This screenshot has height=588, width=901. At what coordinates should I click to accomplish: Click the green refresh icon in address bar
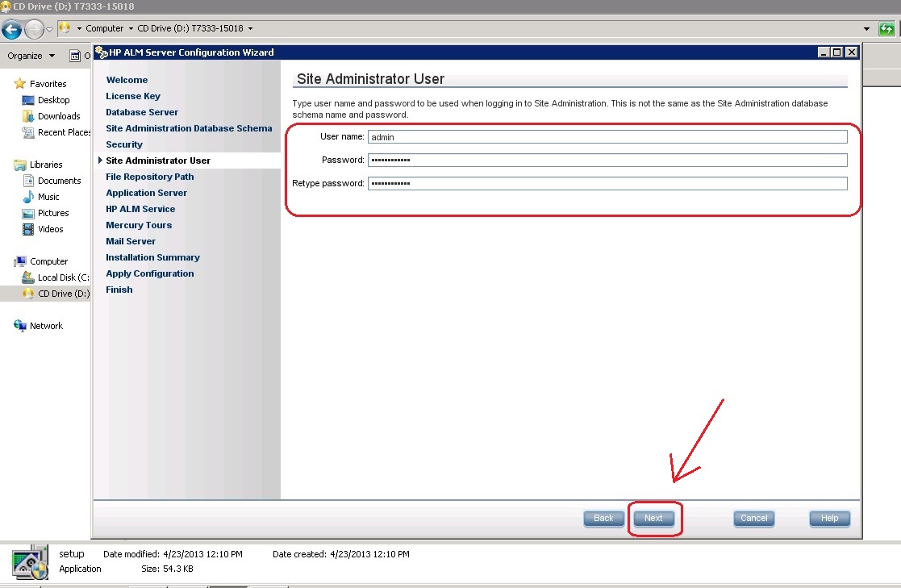[x=886, y=29]
